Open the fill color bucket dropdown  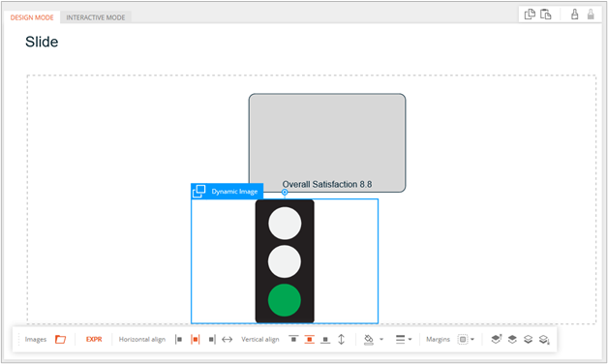click(x=374, y=340)
